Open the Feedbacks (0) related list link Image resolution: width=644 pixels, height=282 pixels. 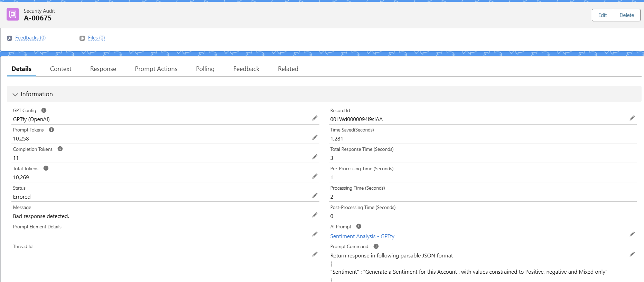[30, 38]
